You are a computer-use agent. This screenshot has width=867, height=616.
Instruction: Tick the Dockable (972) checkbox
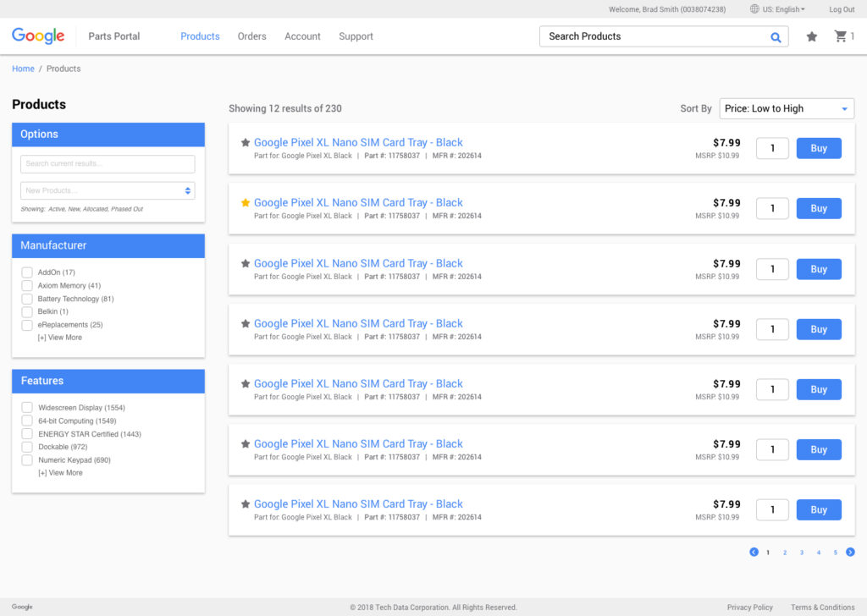pyautogui.click(x=27, y=447)
